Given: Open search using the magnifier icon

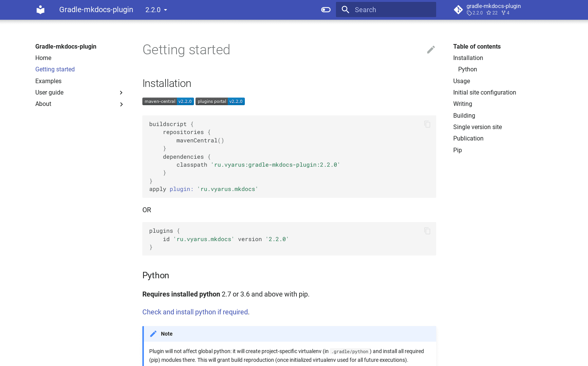Looking at the screenshot, I should click(345, 9).
